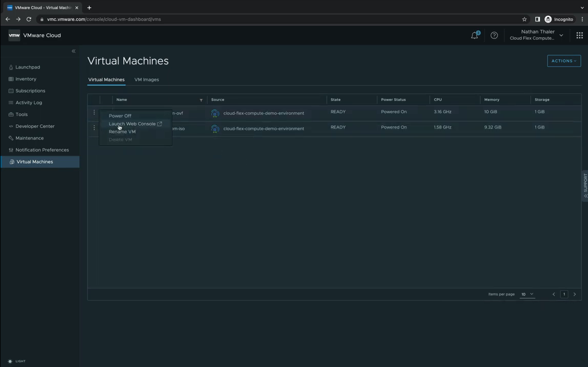The image size is (588, 367).
Task: Click the Notification Preferences sliders icon
Action: click(11, 150)
